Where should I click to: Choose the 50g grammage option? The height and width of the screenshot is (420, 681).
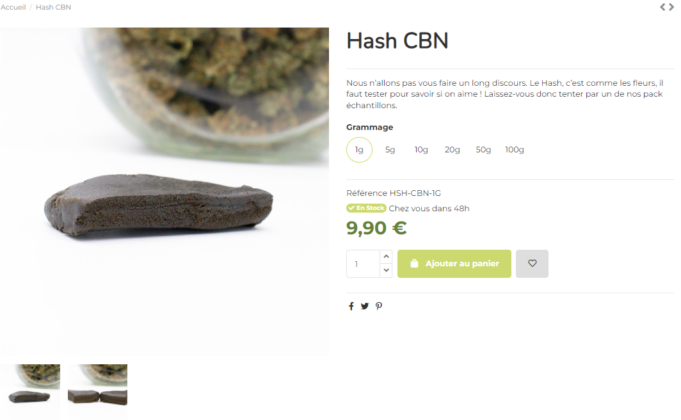tap(483, 150)
